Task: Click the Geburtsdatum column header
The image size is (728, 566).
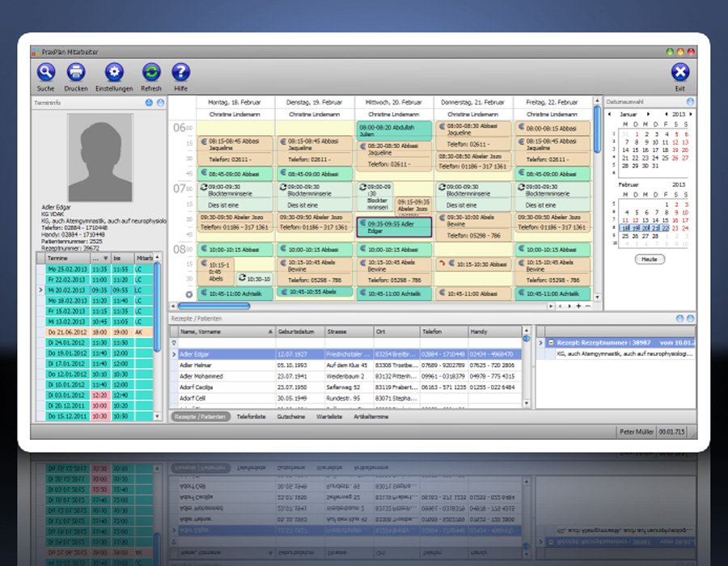Action: pos(300,332)
